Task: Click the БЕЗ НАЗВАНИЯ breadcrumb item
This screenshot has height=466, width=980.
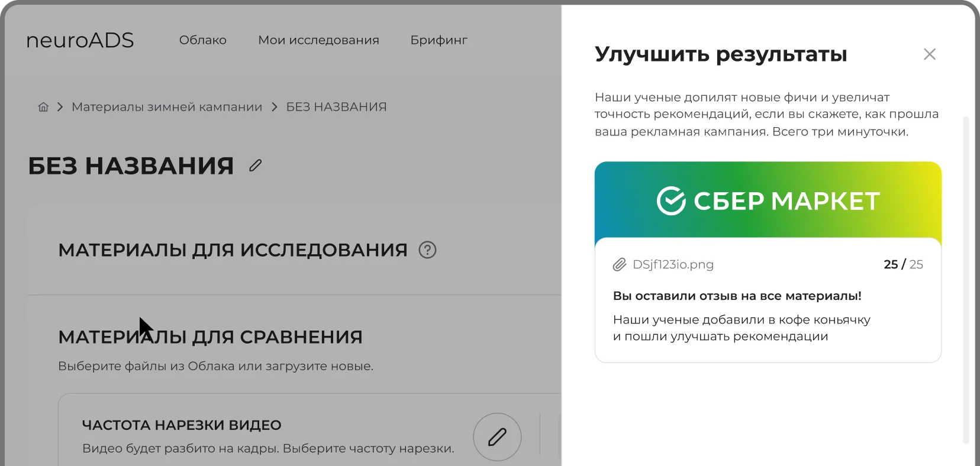Action: pyautogui.click(x=336, y=107)
